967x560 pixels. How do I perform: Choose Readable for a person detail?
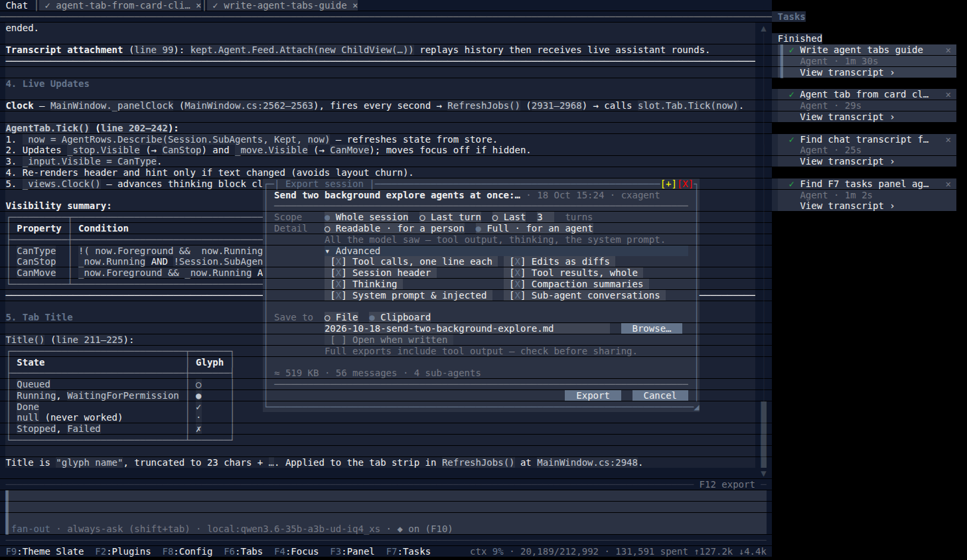[x=394, y=228]
